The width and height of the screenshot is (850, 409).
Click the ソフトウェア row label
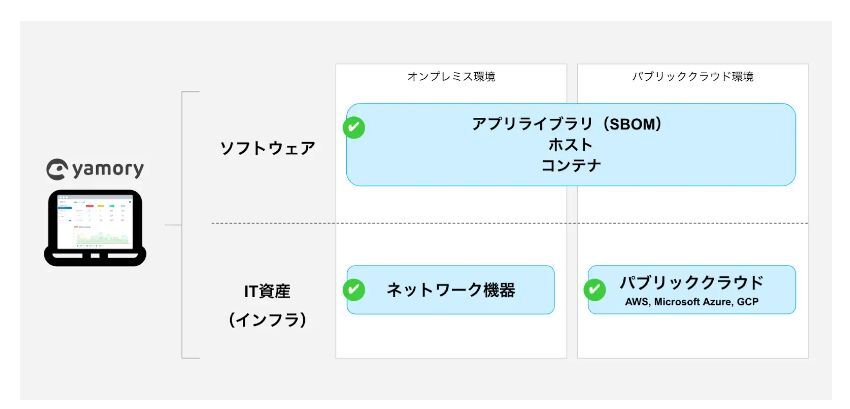268,148
